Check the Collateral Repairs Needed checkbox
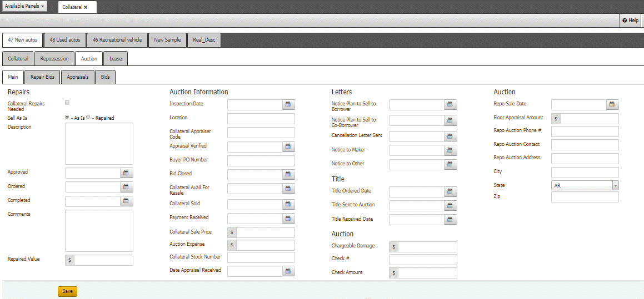 point(67,103)
